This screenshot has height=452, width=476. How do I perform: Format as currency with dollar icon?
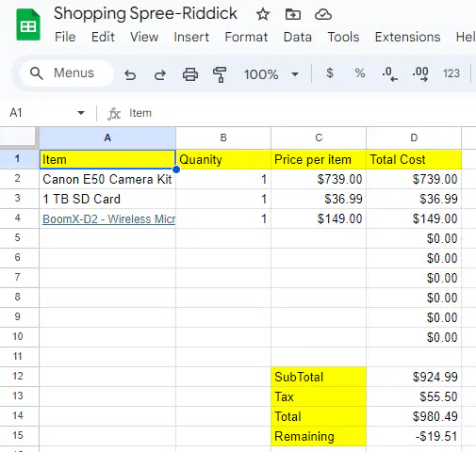330,73
